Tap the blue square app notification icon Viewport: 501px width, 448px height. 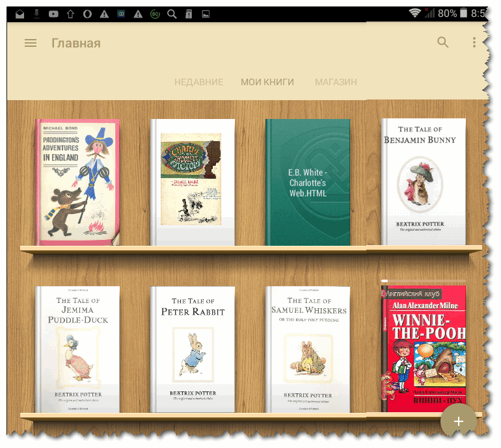click(121, 14)
